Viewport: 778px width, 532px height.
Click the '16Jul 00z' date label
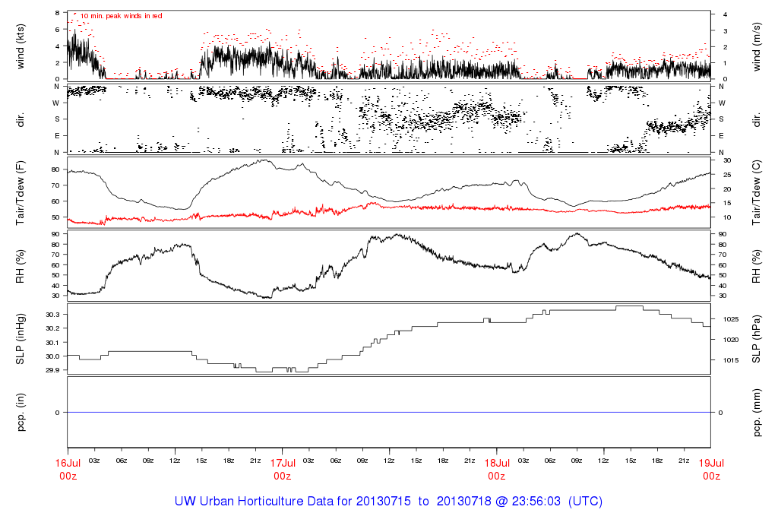point(68,470)
